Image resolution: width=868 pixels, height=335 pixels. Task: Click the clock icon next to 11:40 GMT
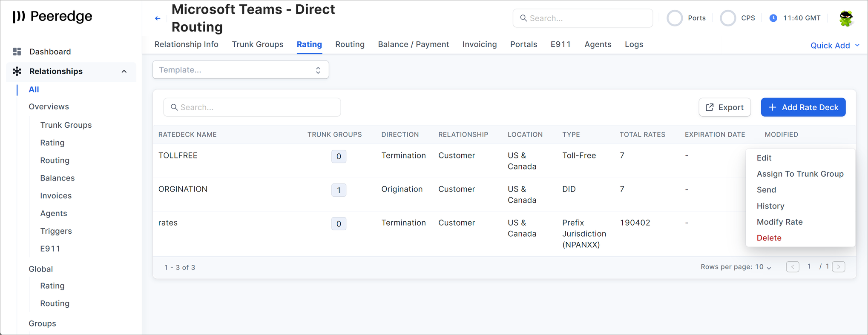click(x=773, y=18)
